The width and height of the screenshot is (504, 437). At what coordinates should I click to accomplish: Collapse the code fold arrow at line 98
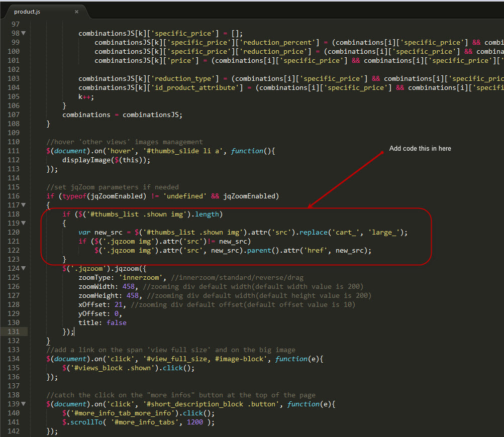[x=24, y=33]
